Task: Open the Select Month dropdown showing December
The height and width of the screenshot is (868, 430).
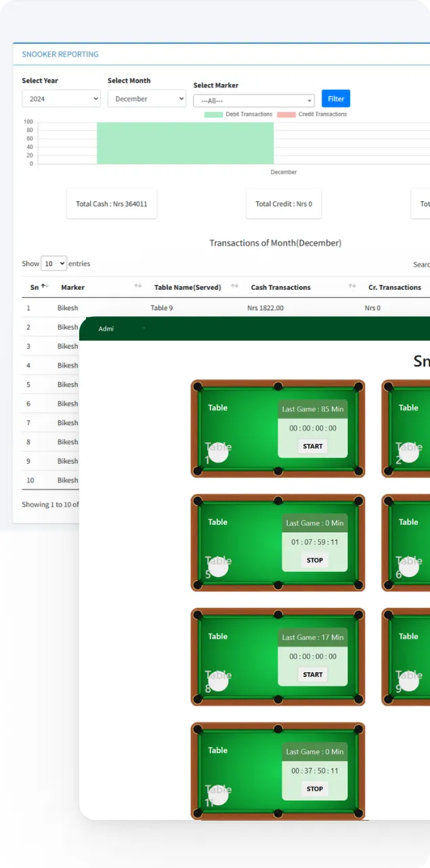Action: [147, 99]
